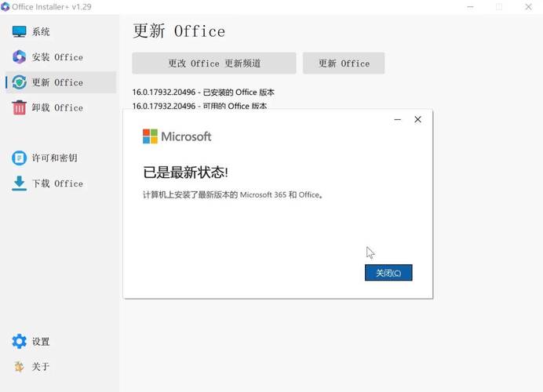Click the installed version line 已安装的 Office 版本
This screenshot has width=543, height=392.
click(x=203, y=93)
